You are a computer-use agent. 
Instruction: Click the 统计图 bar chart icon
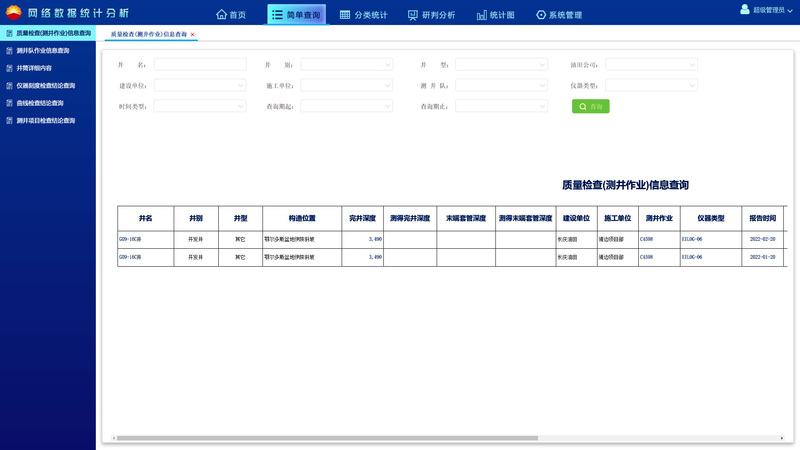pos(482,15)
